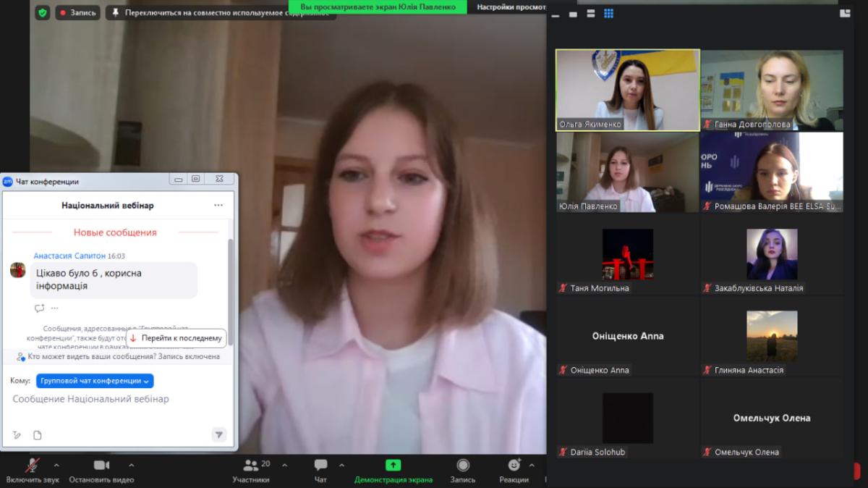Click the attach file icon in chat

[38, 435]
